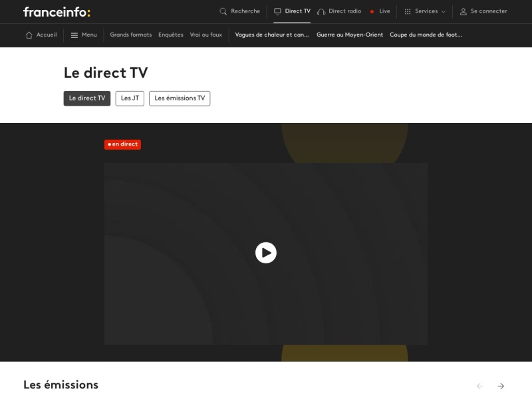Show next émissions with right arrow

tap(501, 386)
